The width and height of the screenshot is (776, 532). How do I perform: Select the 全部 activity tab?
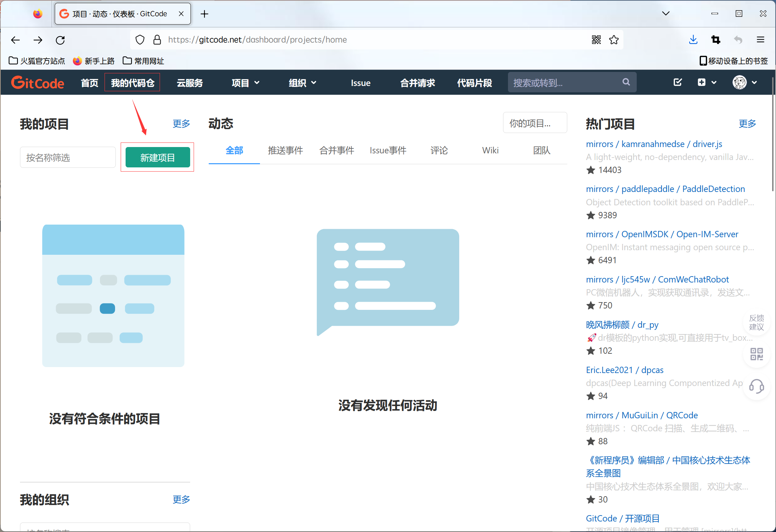click(x=234, y=151)
